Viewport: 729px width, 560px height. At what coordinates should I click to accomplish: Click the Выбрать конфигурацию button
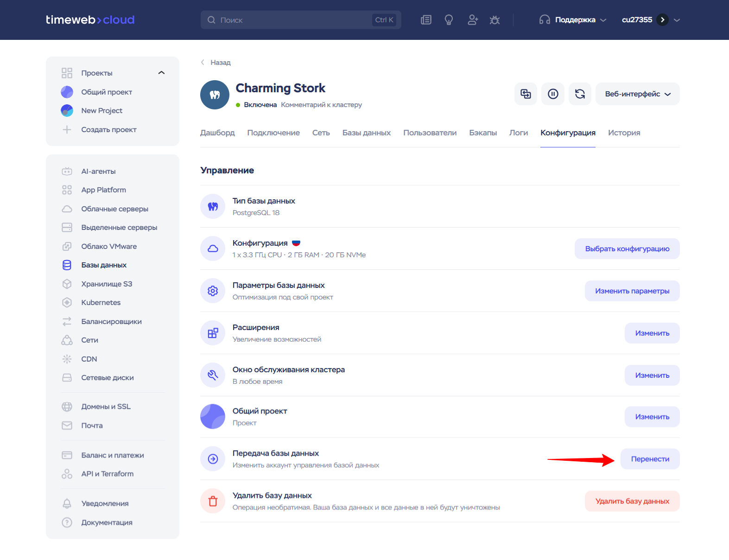627,249
